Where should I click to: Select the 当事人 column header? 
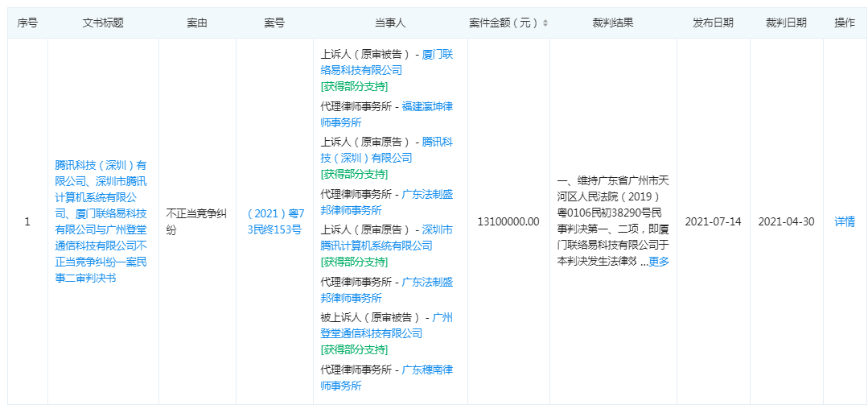[390, 23]
